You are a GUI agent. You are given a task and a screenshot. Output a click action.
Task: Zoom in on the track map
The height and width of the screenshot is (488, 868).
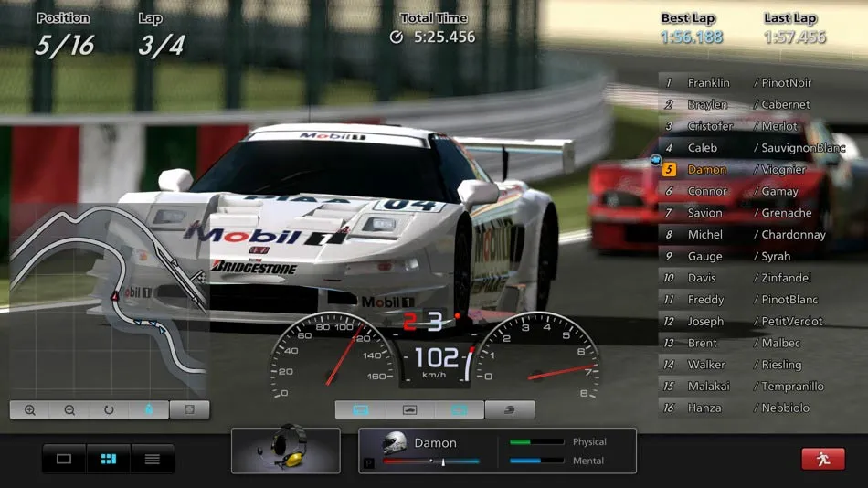pyautogui.click(x=30, y=410)
